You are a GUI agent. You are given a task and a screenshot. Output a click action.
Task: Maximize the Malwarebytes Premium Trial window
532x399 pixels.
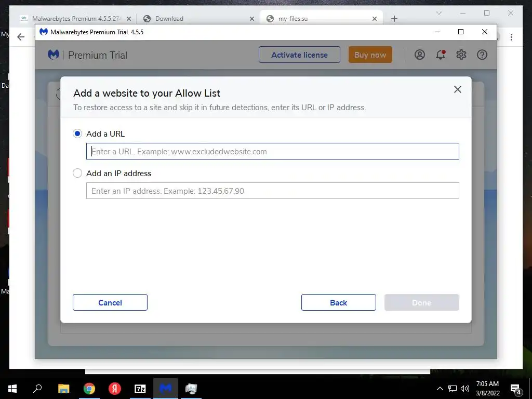(461, 32)
